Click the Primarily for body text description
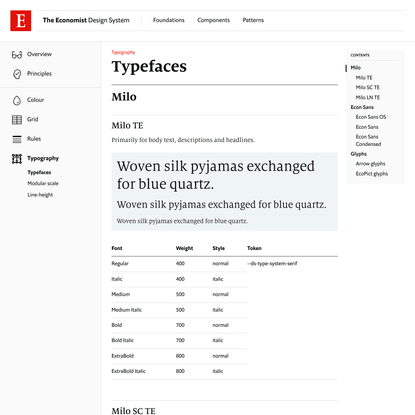415x415 pixels. pos(183,140)
